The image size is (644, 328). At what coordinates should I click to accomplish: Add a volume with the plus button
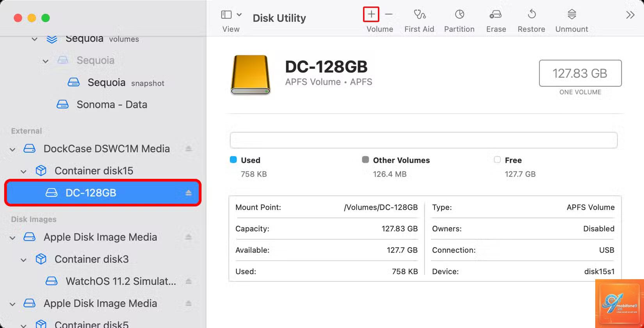(371, 14)
